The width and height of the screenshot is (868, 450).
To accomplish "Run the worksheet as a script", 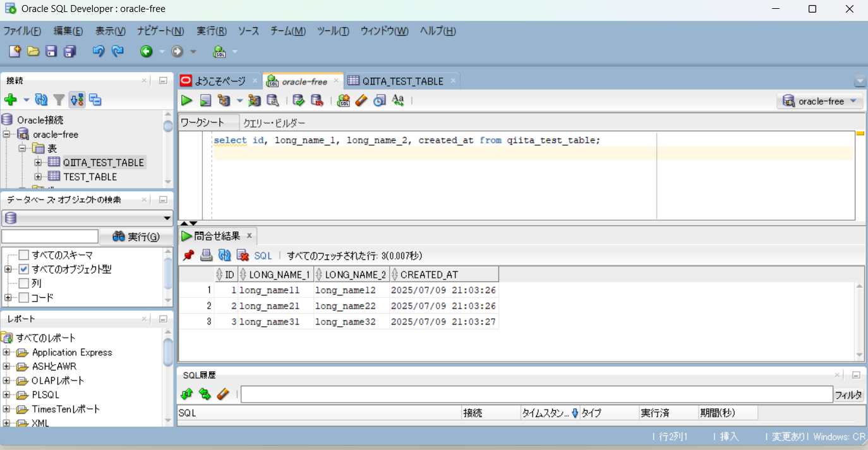I will (x=205, y=100).
